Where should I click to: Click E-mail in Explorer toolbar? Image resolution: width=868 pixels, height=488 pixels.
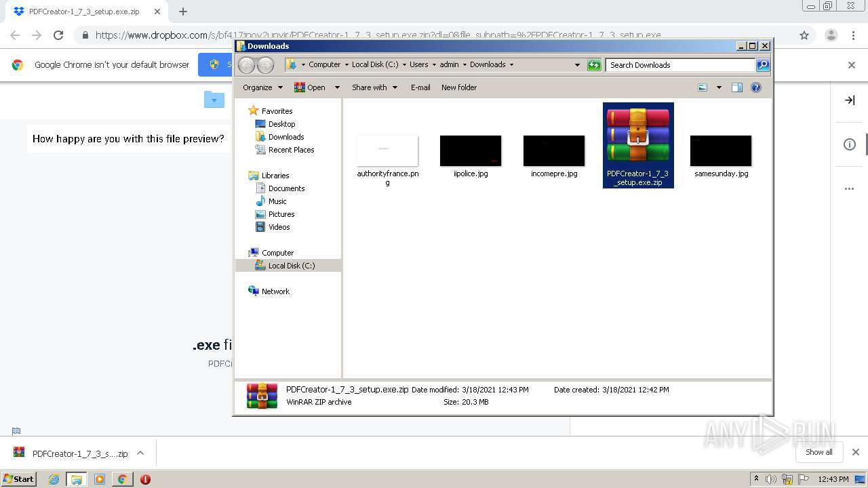tap(420, 87)
